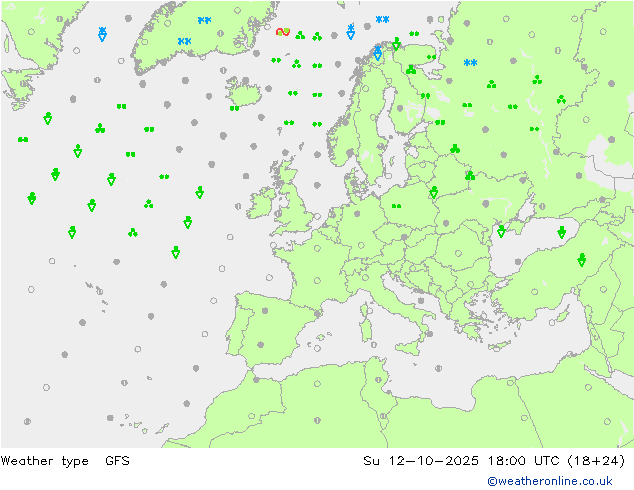Click the shower symbol over the eastern Black Sea
Screen dimensions: 634x490
(x=561, y=232)
